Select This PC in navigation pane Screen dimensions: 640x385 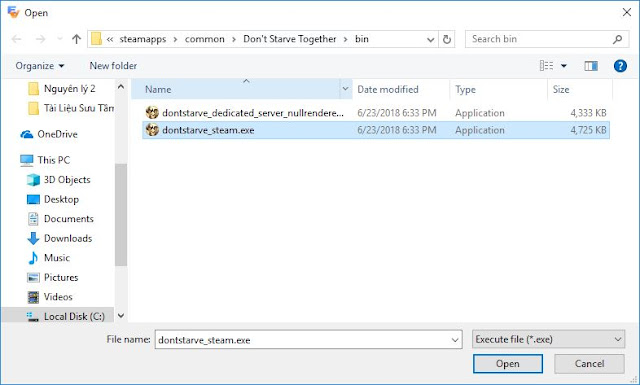tap(45, 160)
